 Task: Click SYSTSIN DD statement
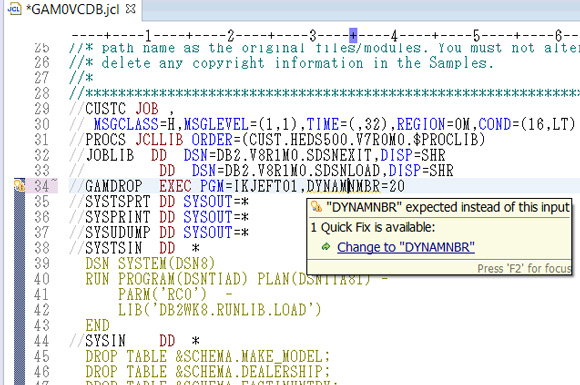pyautogui.click(x=135, y=248)
